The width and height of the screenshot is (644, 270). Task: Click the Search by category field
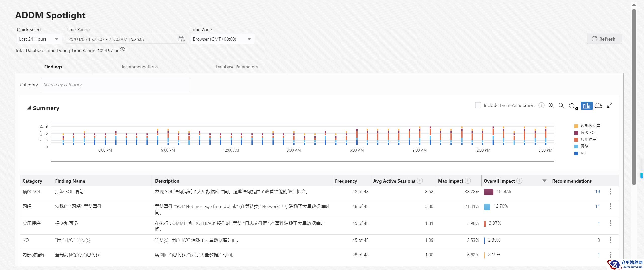click(x=116, y=85)
